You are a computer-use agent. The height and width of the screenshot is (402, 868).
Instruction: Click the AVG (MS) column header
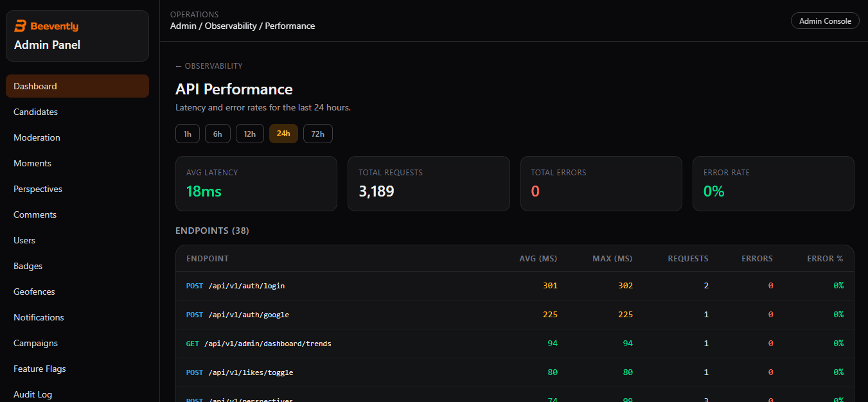(x=538, y=259)
